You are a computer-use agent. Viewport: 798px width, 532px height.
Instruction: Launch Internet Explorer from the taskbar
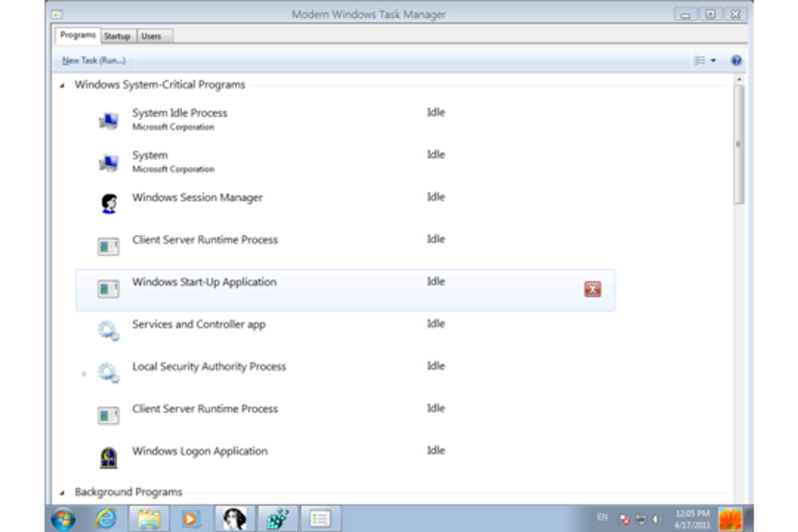click(105, 519)
